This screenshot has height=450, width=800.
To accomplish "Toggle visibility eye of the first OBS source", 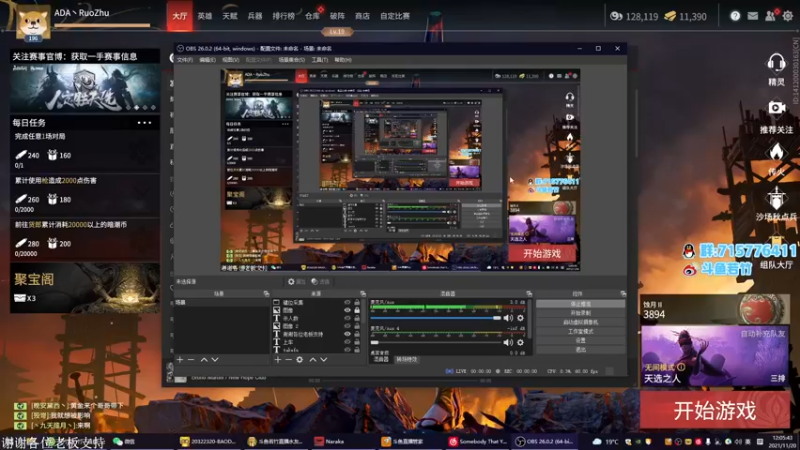I will tap(347, 303).
